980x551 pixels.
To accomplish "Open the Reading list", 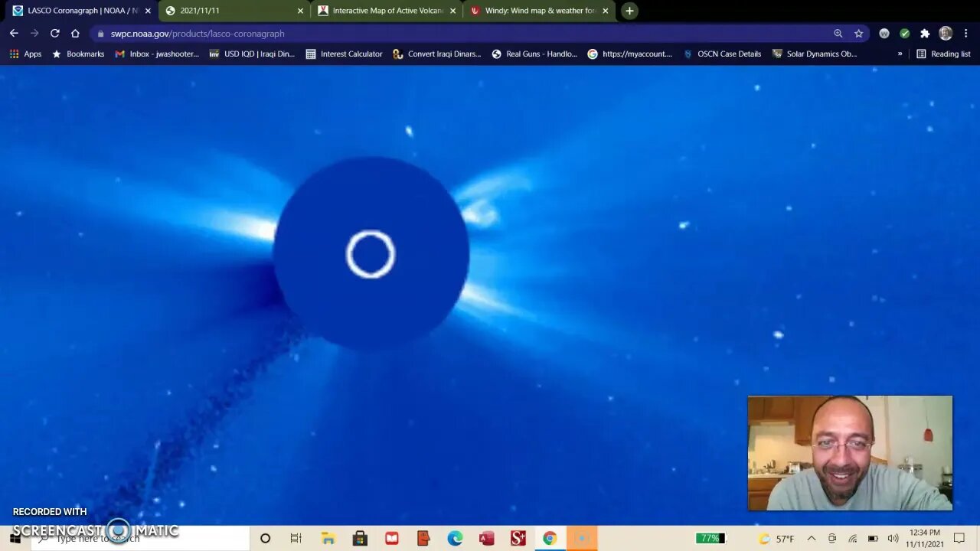I will point(943,54).
